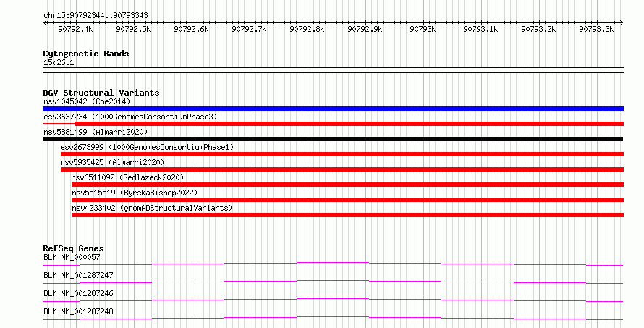Screen dimensions: 644x328
Task: Click the red esv2673999 variant bar
Action: pyautogui.click(x=342, y=154)
